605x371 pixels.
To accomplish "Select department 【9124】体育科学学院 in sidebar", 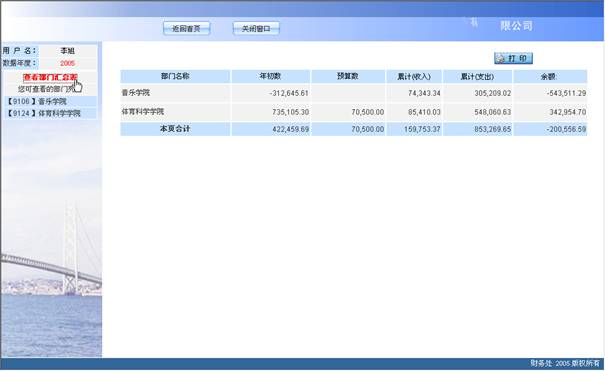I will point(50,113).
